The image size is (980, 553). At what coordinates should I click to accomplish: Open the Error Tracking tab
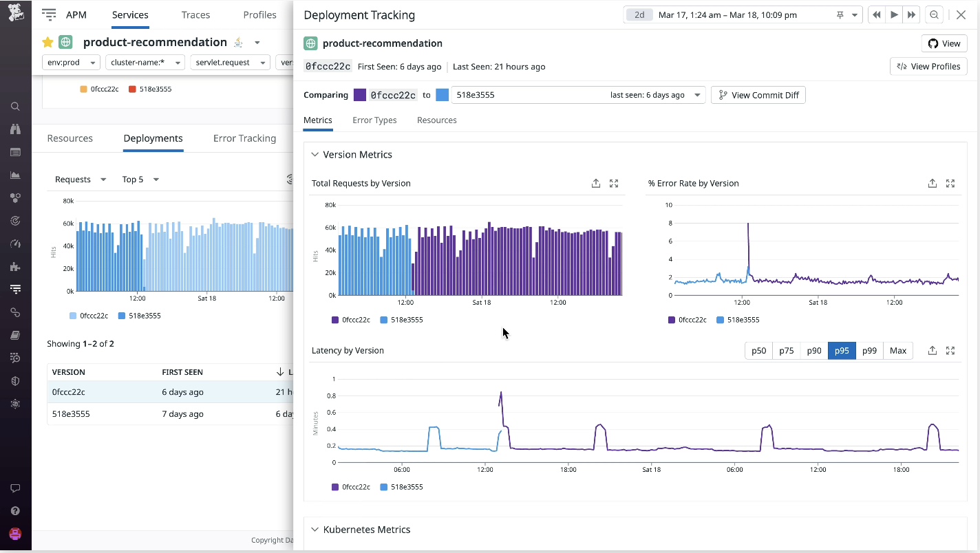244,138
